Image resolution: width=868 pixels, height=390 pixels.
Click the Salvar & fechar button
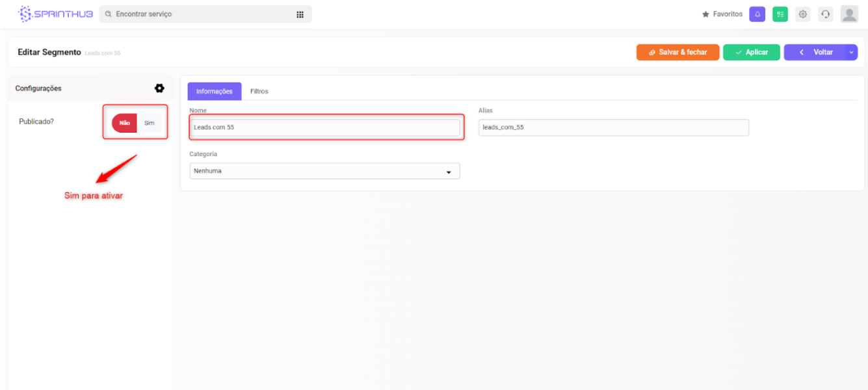(677, 53)
